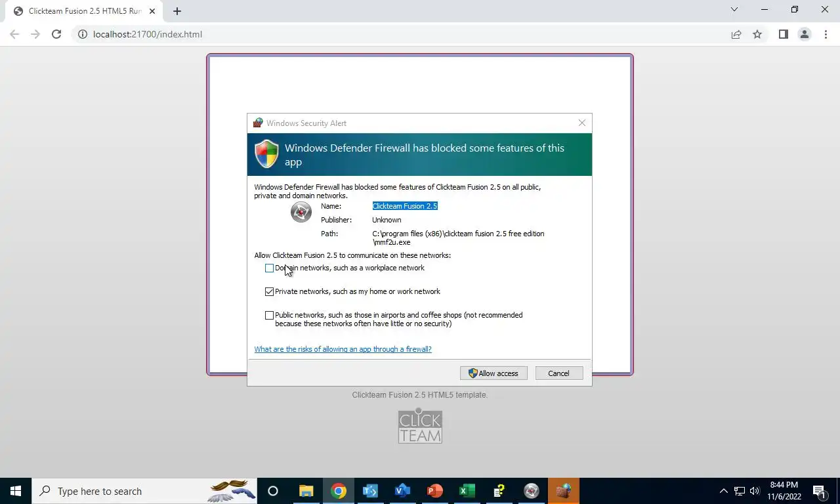Open a new browser tab

point(177,11)
